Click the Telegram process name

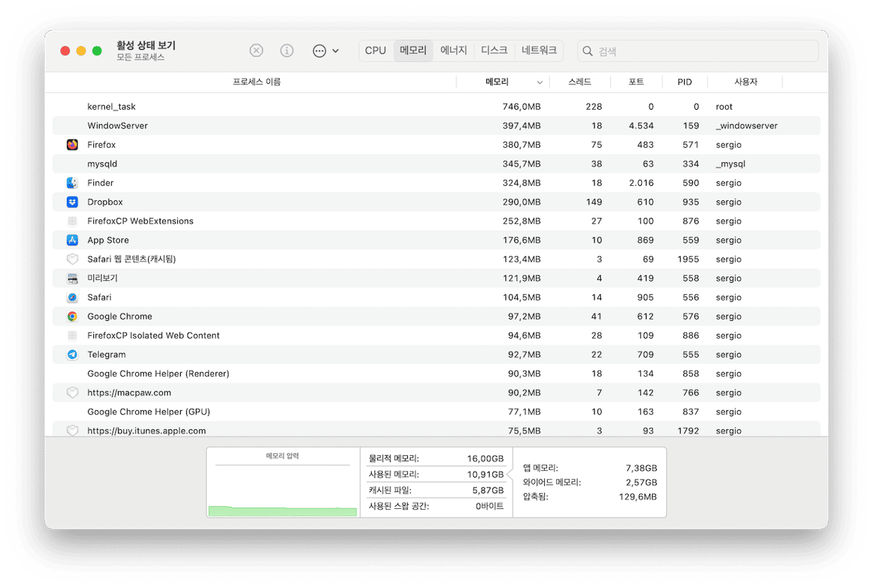106,355
